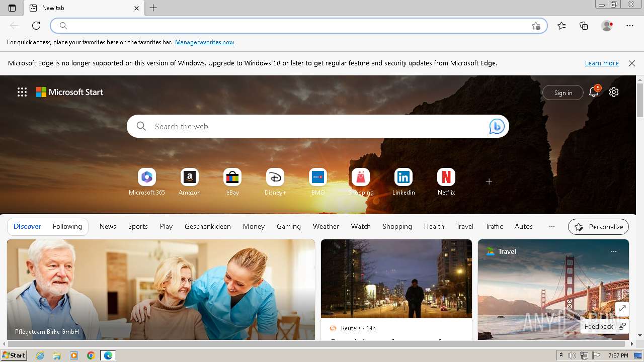The height and width of the screenshot is (362, 644).
Task: Dismiss the unsupported Windows notification bar
Action: pyautogui.click(x=632, y=63)
